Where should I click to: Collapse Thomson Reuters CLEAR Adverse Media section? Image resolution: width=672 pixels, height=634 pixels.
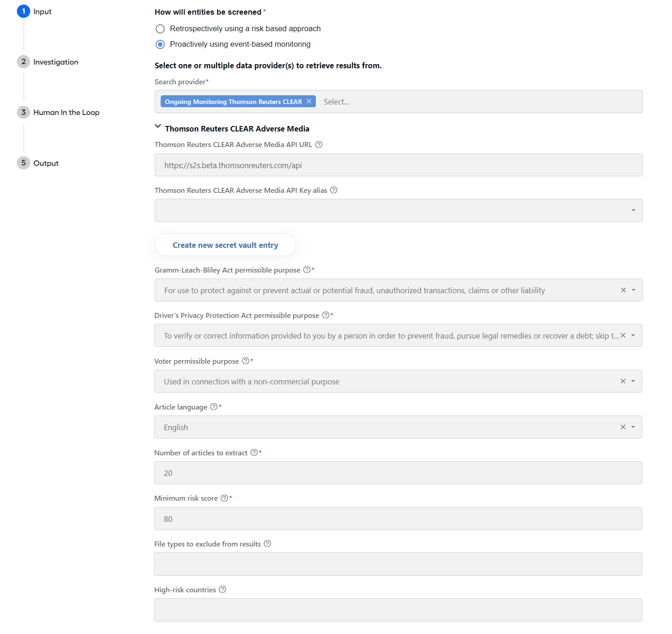[158, 126]
